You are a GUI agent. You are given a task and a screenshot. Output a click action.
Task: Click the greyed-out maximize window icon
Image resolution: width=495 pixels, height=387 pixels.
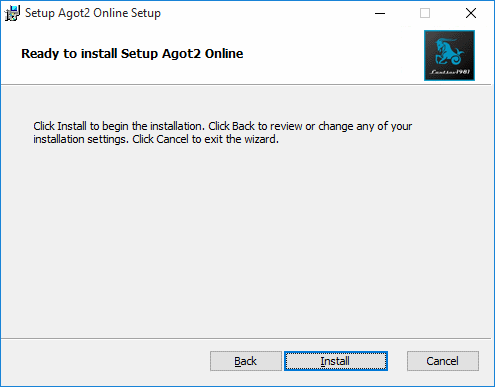click(x=425, y=13)
